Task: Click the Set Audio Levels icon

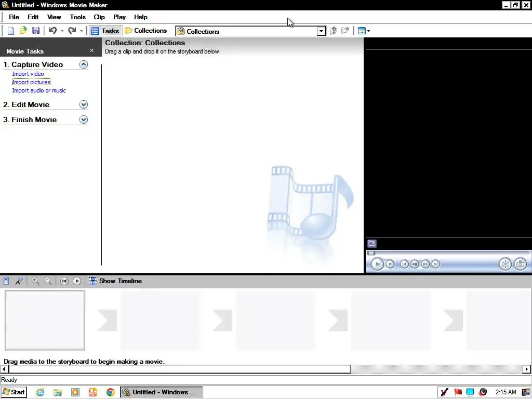Action: (x=6, y=281)
